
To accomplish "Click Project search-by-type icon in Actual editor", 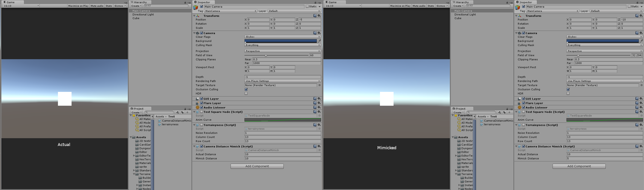I will [178, 112].
